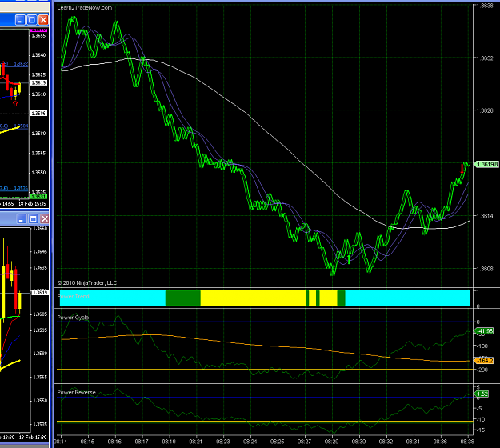Click the orange -164.2 value marker
This screenshot has width=500, height=448.
(x=484, y=361)
